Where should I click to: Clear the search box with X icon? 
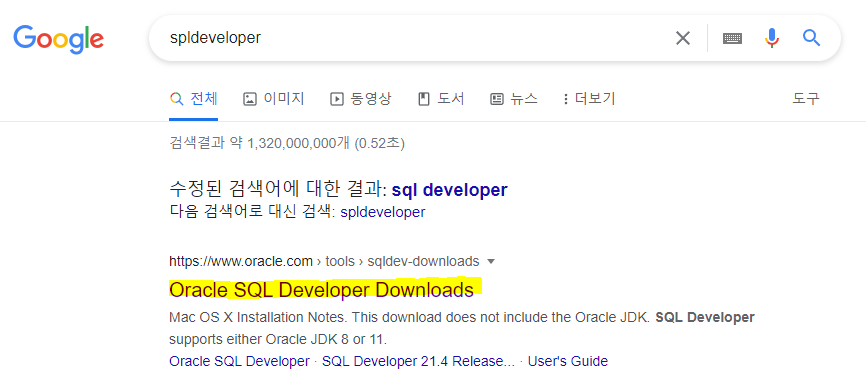(x=683, y=38)
